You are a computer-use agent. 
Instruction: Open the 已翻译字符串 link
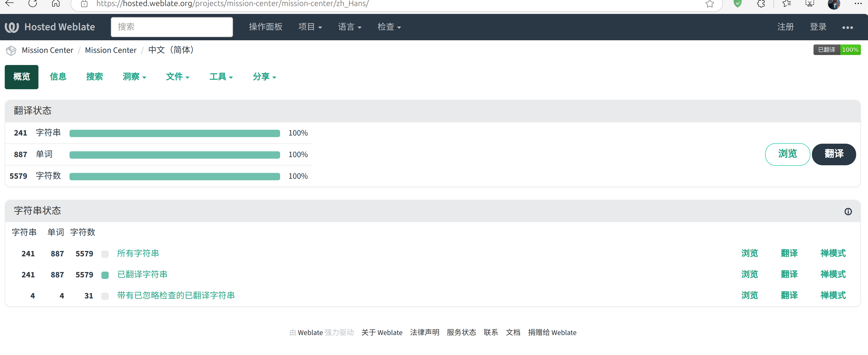(142, 274)
